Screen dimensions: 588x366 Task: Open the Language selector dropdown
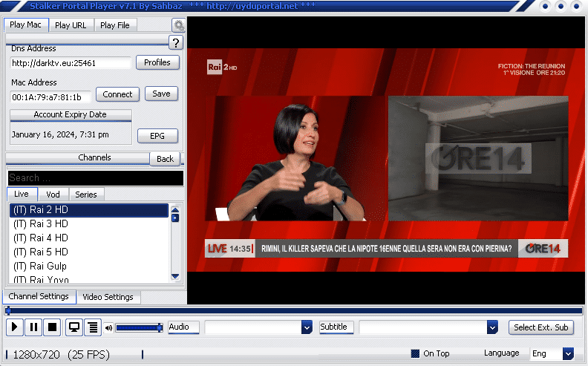tap(567, 354)
